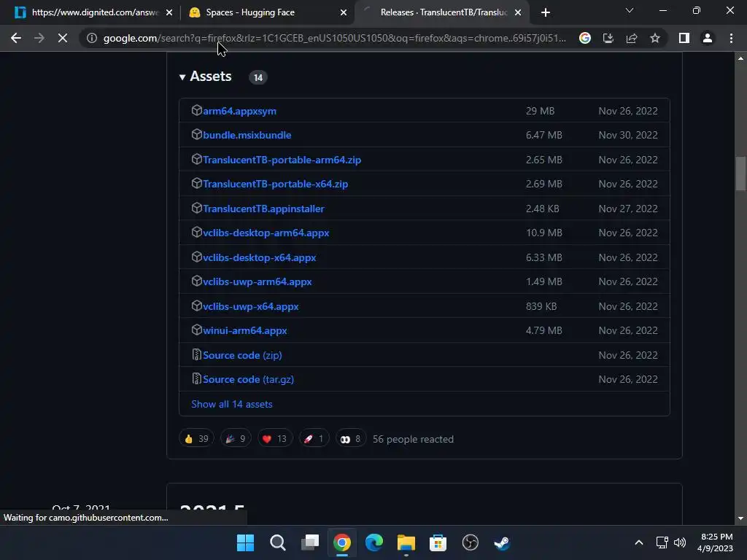Open volume control in tray
The width and height of the screenshot is (747, 560).
(x=680, y=542)
